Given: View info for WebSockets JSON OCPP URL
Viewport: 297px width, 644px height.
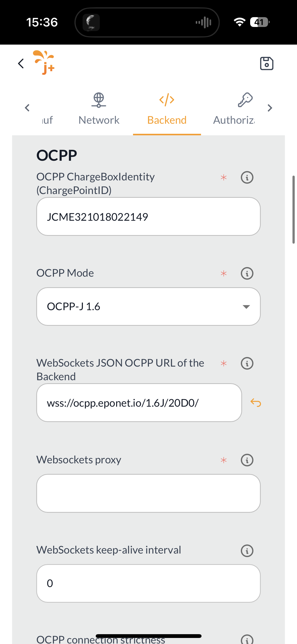Looking at the screenshot, I should (247, 363).
